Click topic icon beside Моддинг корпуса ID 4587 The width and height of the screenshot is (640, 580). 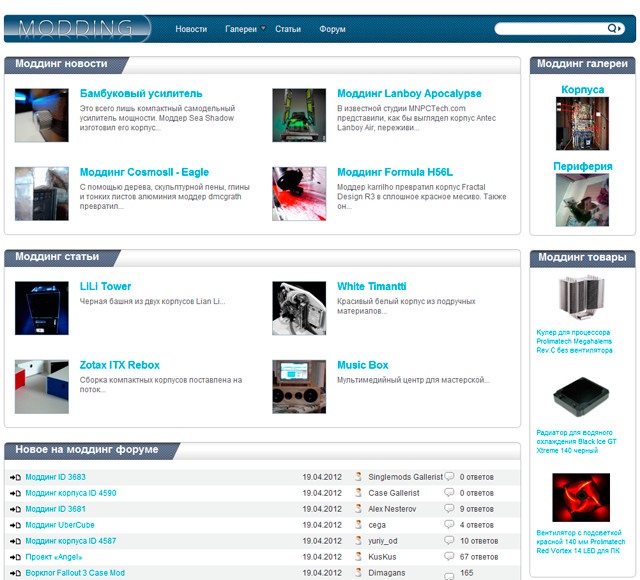(16, 541)
